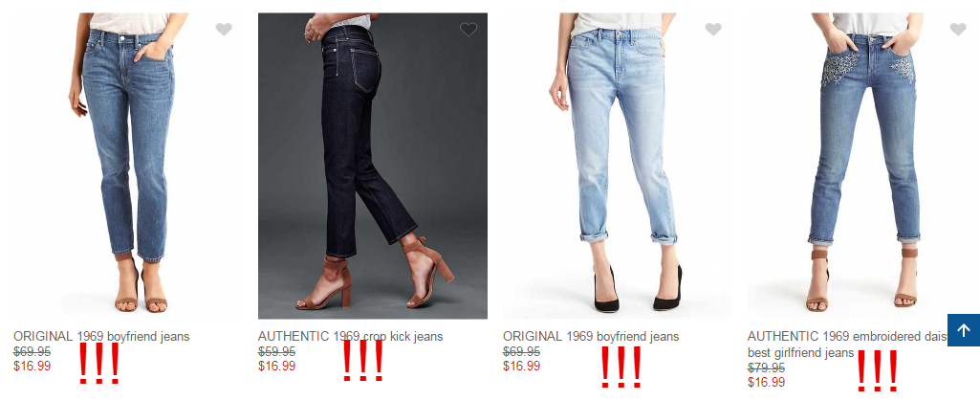980x401 pixels.
Task: Click the crossed-out $59.95 original price
Action: pyautogui.click(x=277, y=351)
